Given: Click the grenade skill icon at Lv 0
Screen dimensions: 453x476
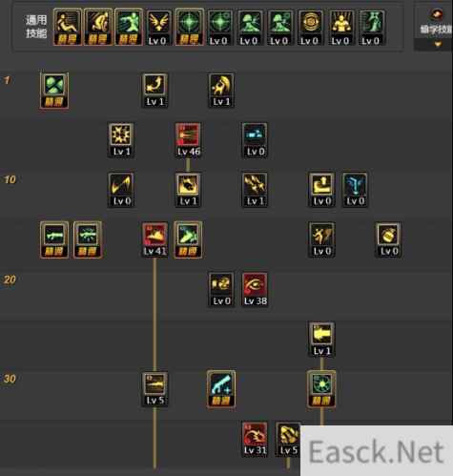Looking at the screenshot, I should (388, 239).
